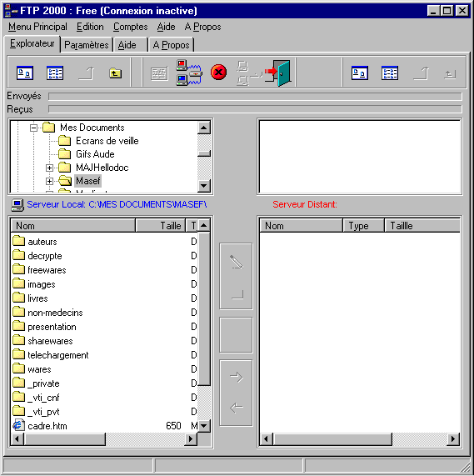Click local Taille column header
Image resolution: width=474 pixels, height=476 pixels.
[160, 226]
